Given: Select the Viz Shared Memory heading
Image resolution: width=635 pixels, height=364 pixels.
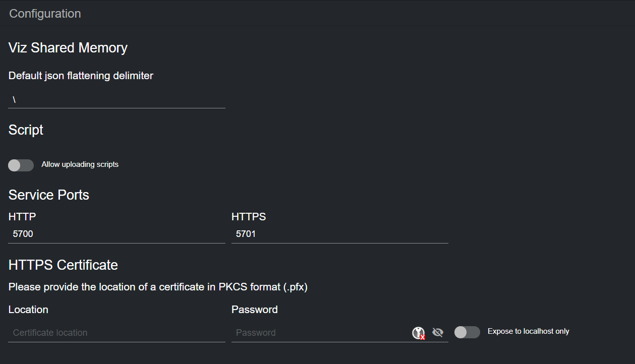Looking at the screenshot, I should pyautogui.click(x=68, y=48).
